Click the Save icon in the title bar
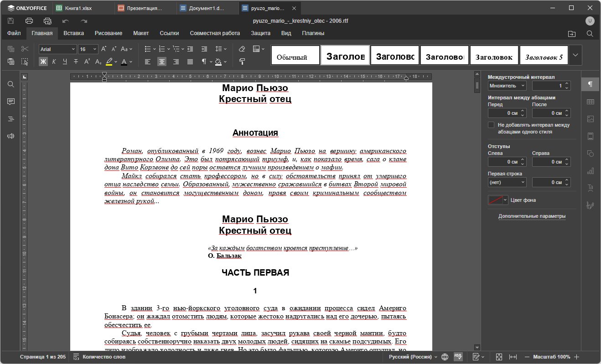The image size is (601, 364). tap(11, 21)
